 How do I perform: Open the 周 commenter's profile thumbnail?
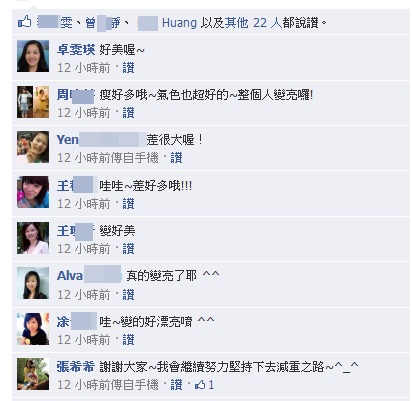coord(33,102)
